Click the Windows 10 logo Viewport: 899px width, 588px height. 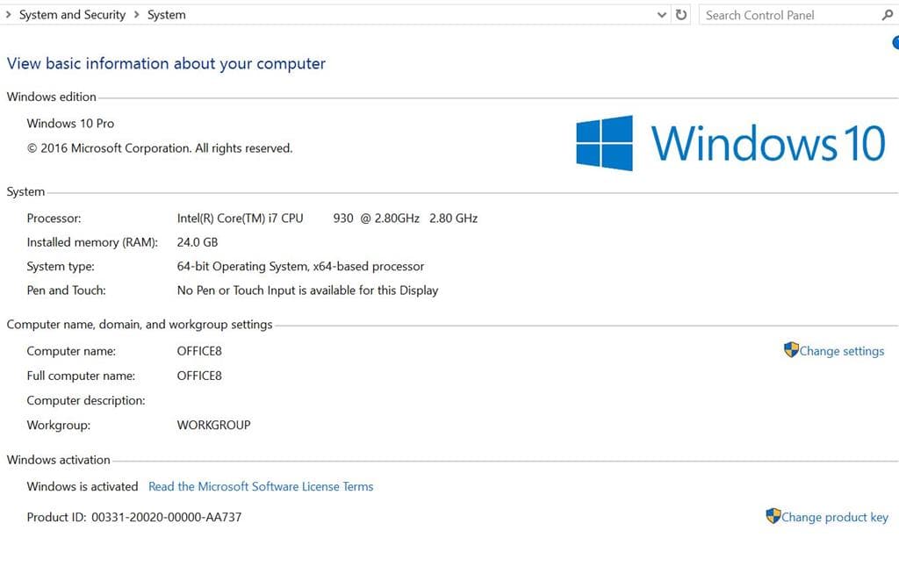730,143
